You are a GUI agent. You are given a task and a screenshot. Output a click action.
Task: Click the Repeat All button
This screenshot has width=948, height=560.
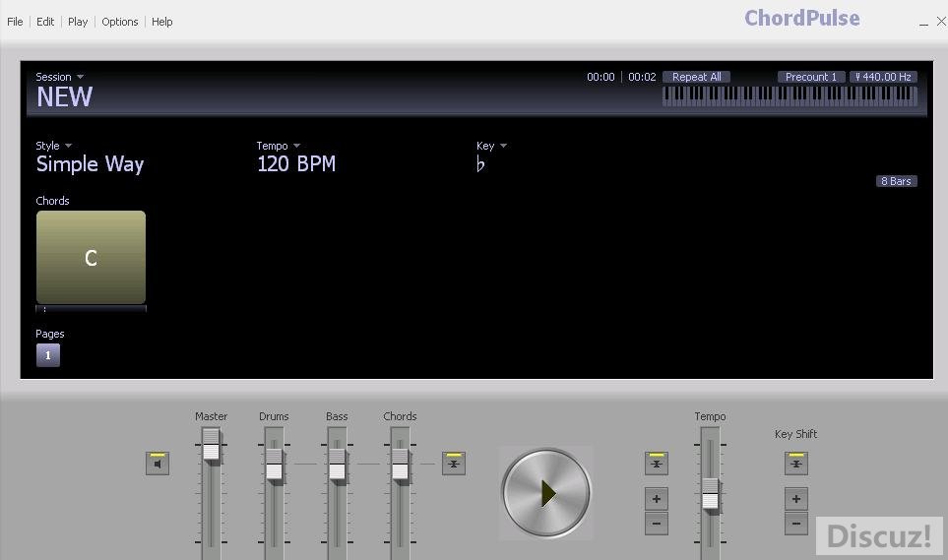[x=697, y=77]
